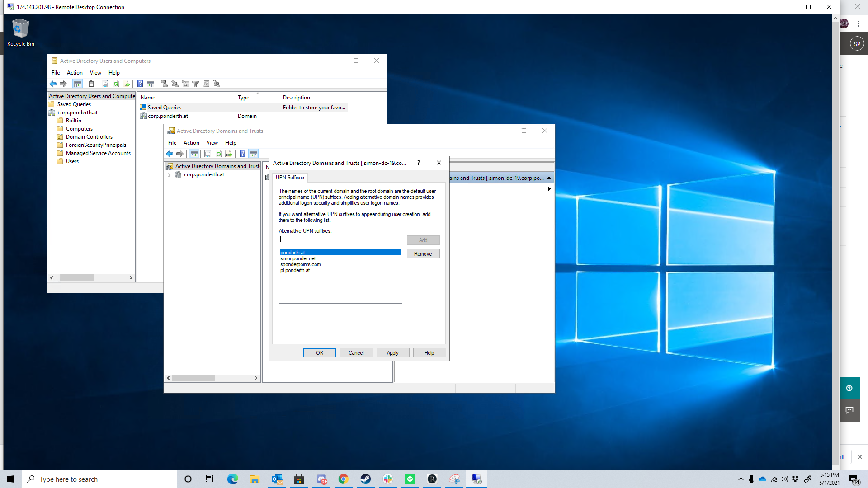Open Action menu in Users and Computers
The image size is (868, 488).
coord(75,73)
